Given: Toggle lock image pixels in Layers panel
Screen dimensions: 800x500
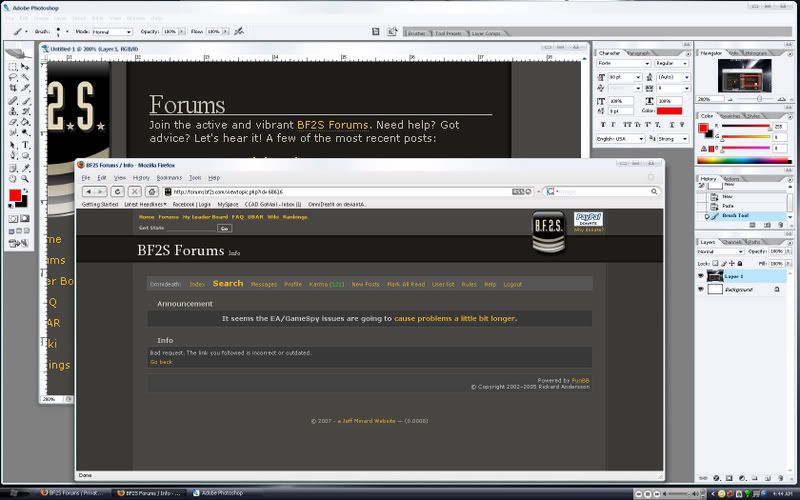Looking at the screenshot, I should (724, 263).
